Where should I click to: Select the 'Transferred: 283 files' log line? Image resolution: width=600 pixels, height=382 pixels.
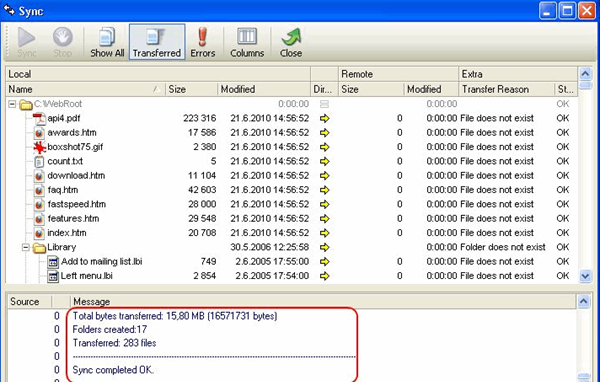[114, 343]
